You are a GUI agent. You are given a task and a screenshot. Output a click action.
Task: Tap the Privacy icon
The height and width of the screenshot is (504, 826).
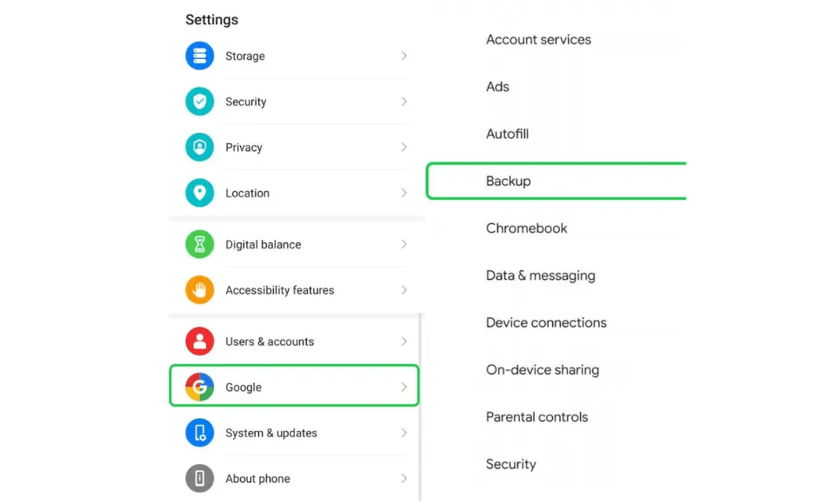[200, 147]
